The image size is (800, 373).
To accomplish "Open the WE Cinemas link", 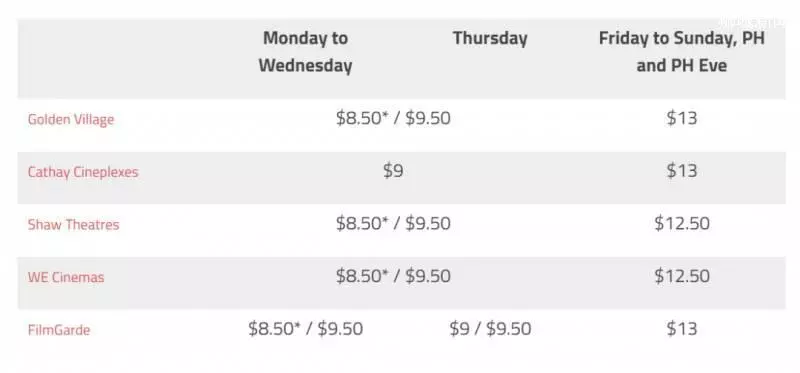I will [x=66, y=277].
